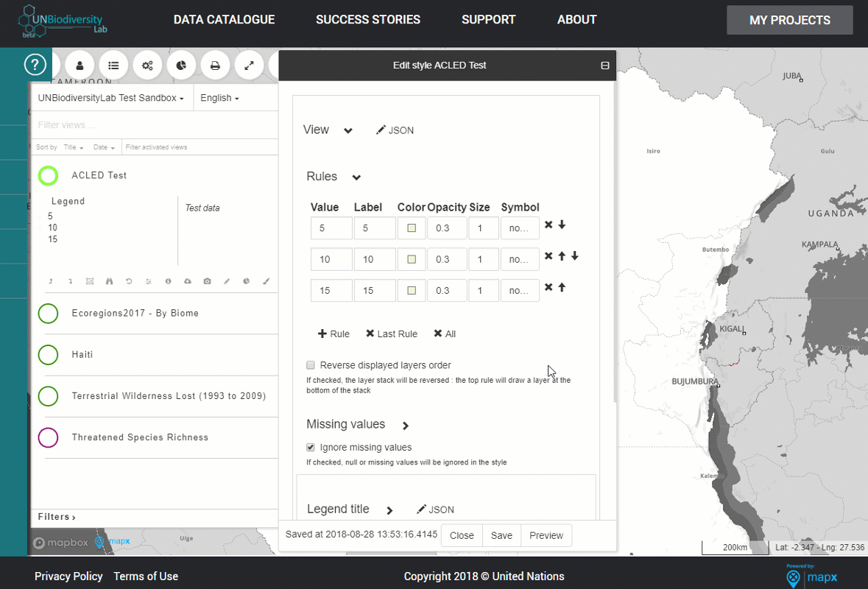The width and height of the screenshot is (868, 589).
Task: Click the print map toolbar button
Action: (215, 66)
